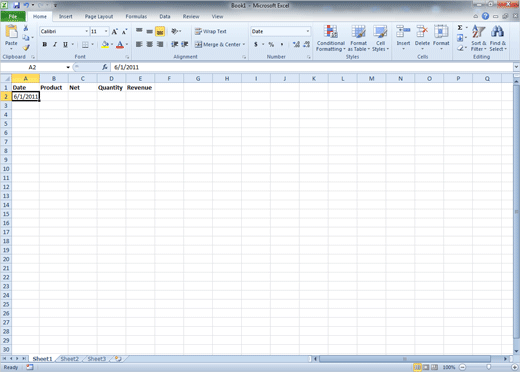Click the macro record icon in status bar

30,367
